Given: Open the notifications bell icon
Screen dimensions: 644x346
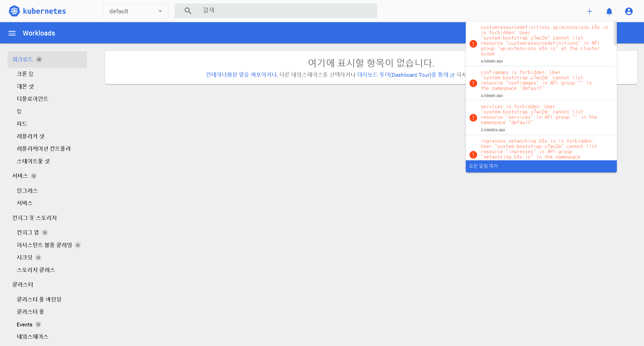Looking at the screenshot, I should [x=609, y=11].
